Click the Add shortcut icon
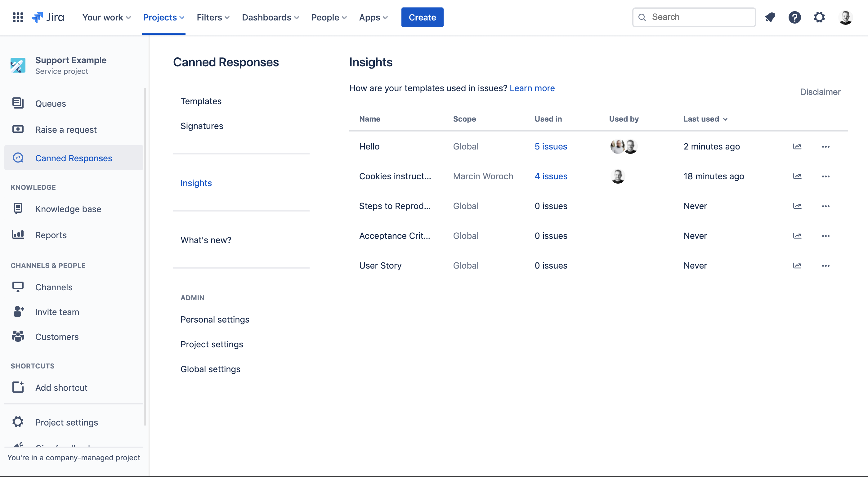 coord(18,387)
